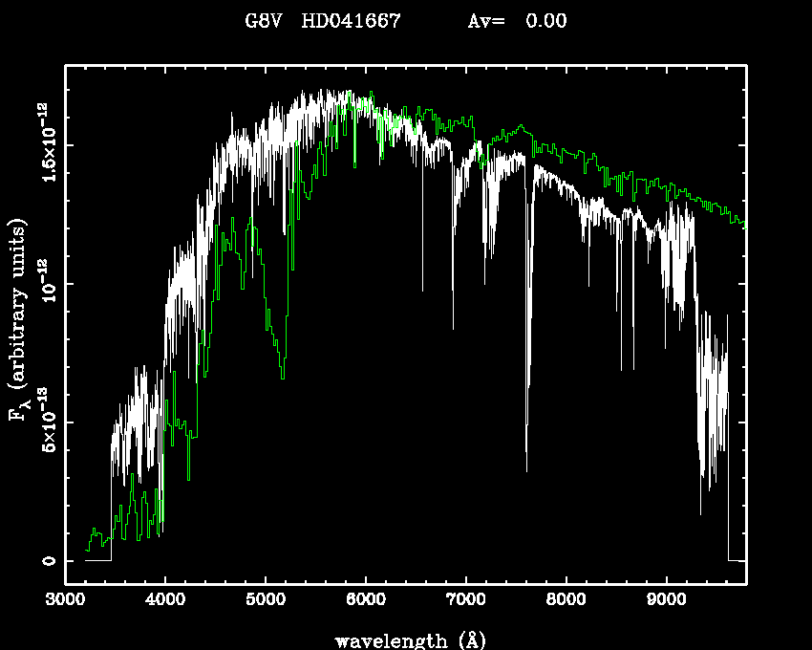The height and width of the screenshot is (650, 812).
Task: Click the bottom of the green dip near 5200 Å
Action: tap(283, 378)
